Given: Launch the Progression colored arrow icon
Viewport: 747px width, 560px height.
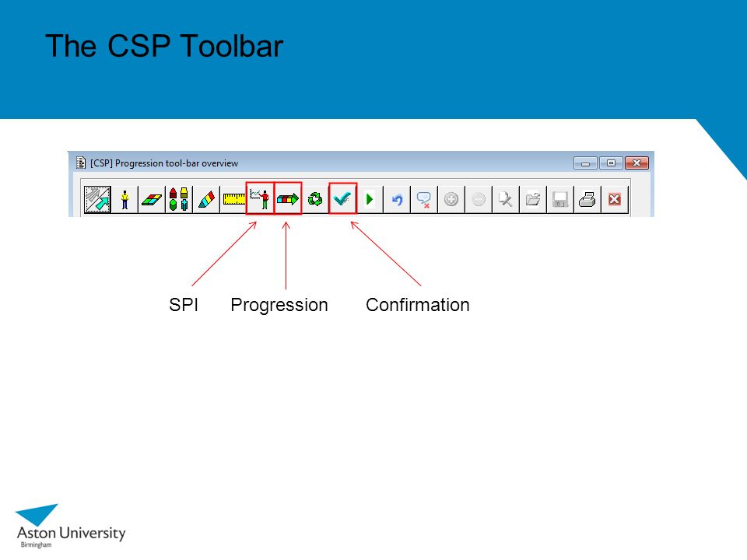Looking at the screenshot, I should pos(288,198).
